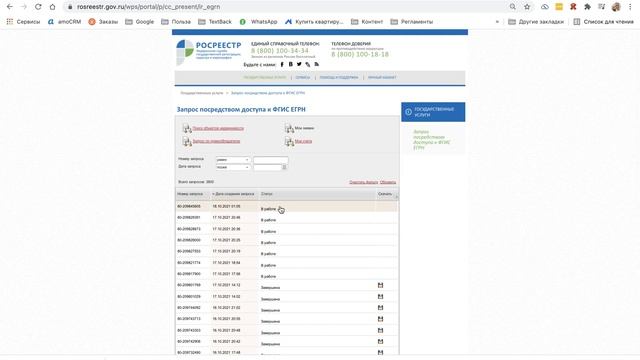The height and width of the screenshot is (360, 640).
Task: Open the Личный кабинет nav item
Action: pos(382,77)
